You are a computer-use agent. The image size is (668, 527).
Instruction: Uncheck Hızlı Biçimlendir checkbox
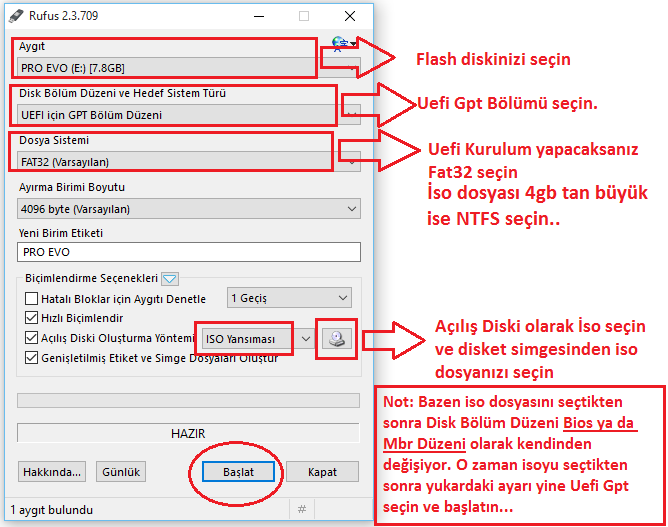[x=31, y=318]
